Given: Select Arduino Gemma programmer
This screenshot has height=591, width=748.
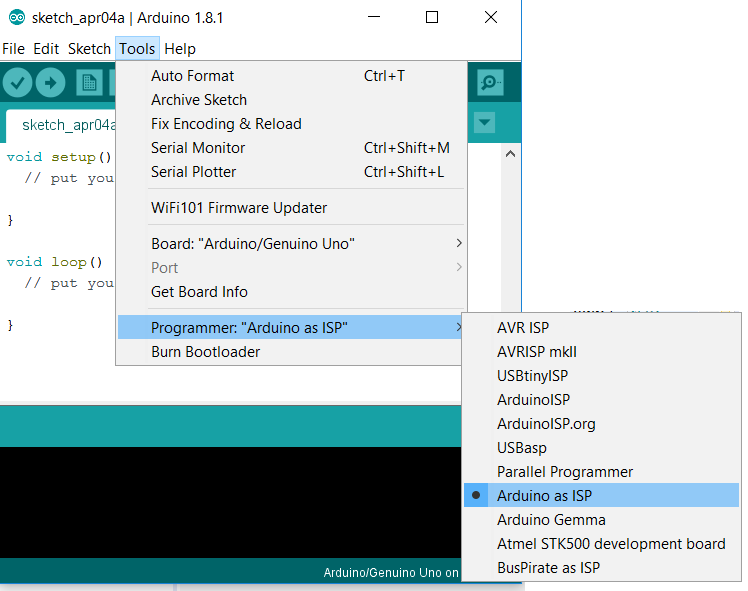Looking at the screenshot, I should [602, 520].
